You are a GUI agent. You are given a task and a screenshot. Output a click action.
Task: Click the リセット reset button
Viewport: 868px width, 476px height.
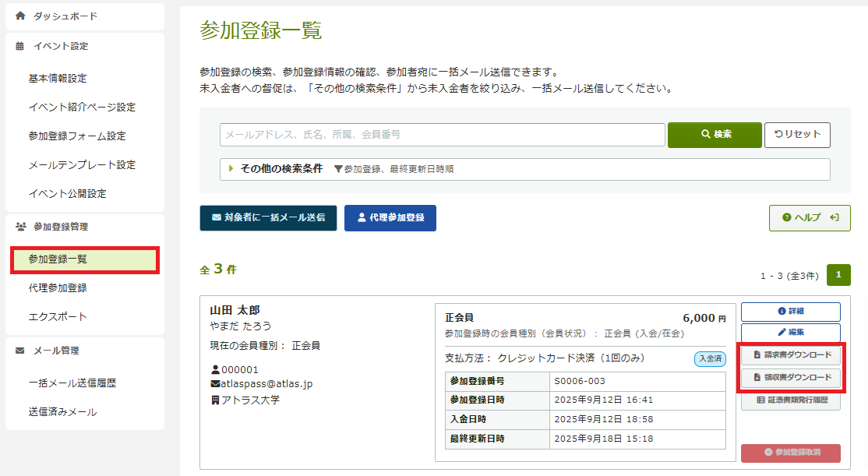tap(797, 134)
